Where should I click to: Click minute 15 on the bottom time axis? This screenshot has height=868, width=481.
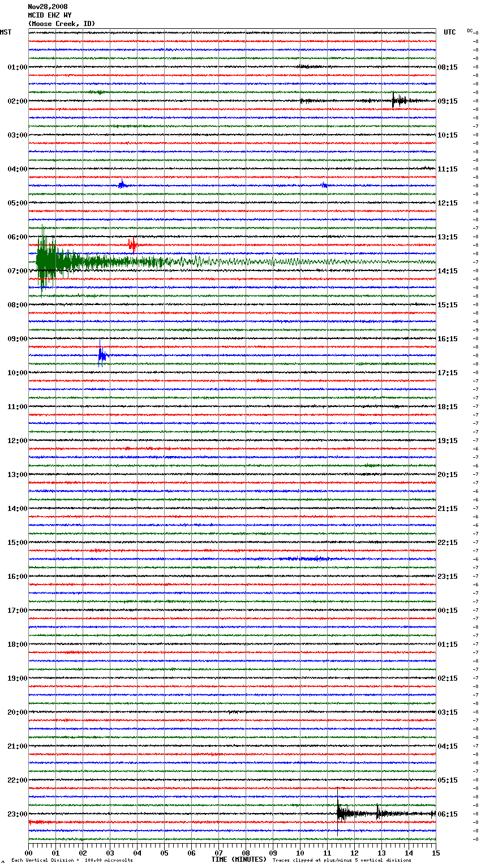(x=436, y=853)
